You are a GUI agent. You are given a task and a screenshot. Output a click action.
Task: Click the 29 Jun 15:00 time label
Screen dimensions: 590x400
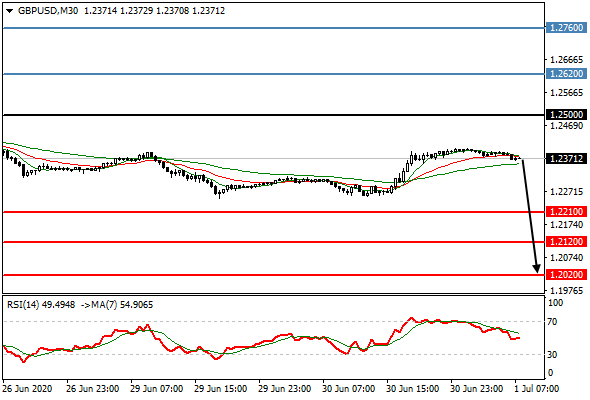(220, 389)
